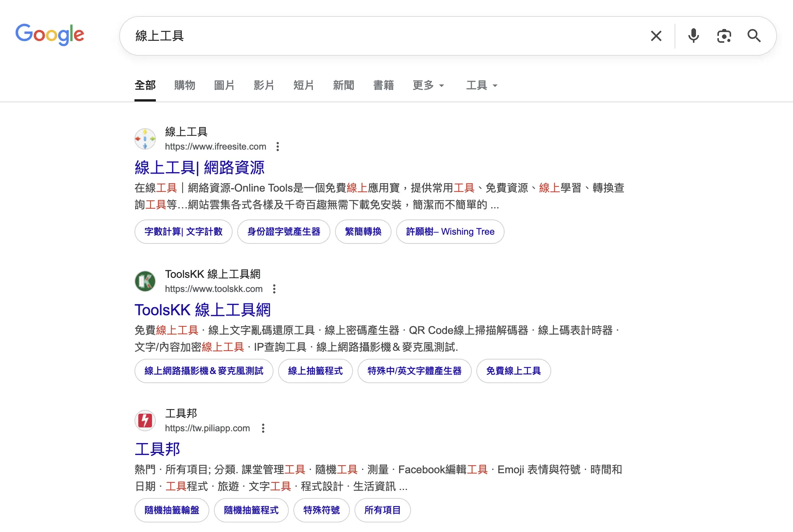Clear the search query with the X icon
The width and height of the screenshot is (793, 532).
point(656,35)
